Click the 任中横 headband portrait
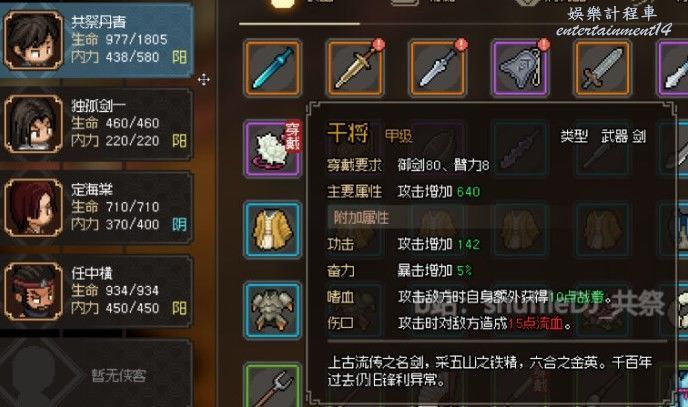 pyautogui.click(x=33, y=291)
